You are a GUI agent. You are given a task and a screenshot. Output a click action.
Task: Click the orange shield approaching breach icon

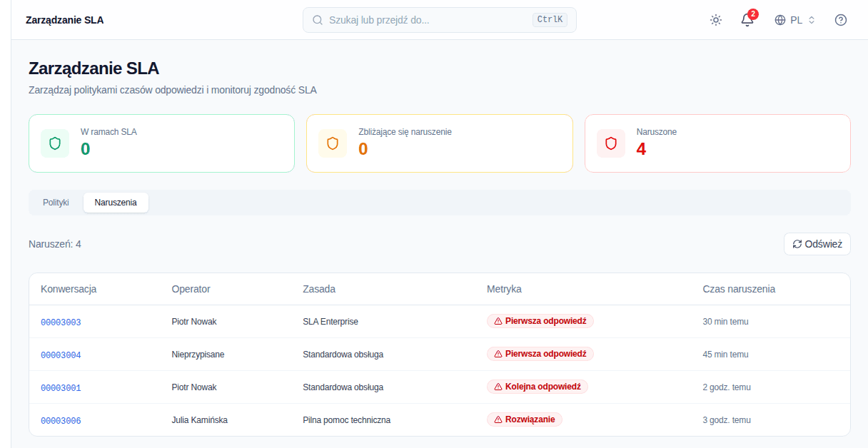tap(333, 143)
